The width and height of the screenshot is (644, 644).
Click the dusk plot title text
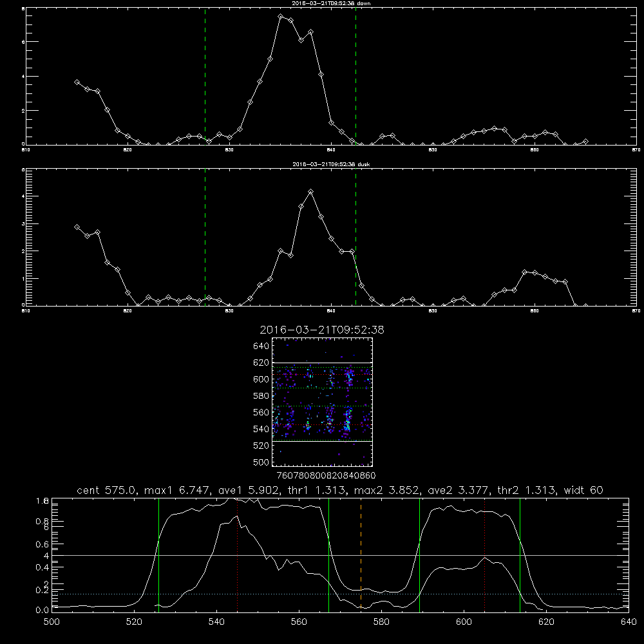coord(331,164)
